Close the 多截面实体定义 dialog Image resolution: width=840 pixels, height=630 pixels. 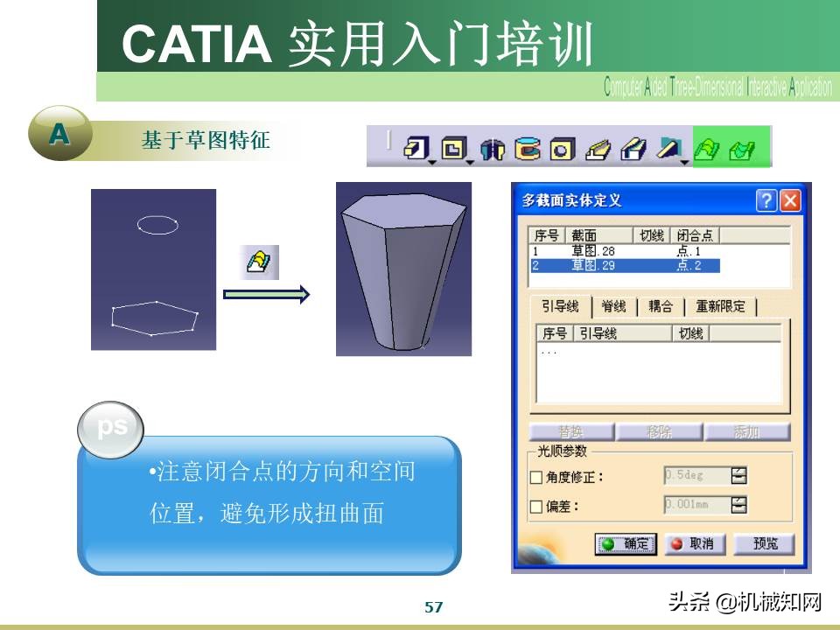[x=790, y=201]
